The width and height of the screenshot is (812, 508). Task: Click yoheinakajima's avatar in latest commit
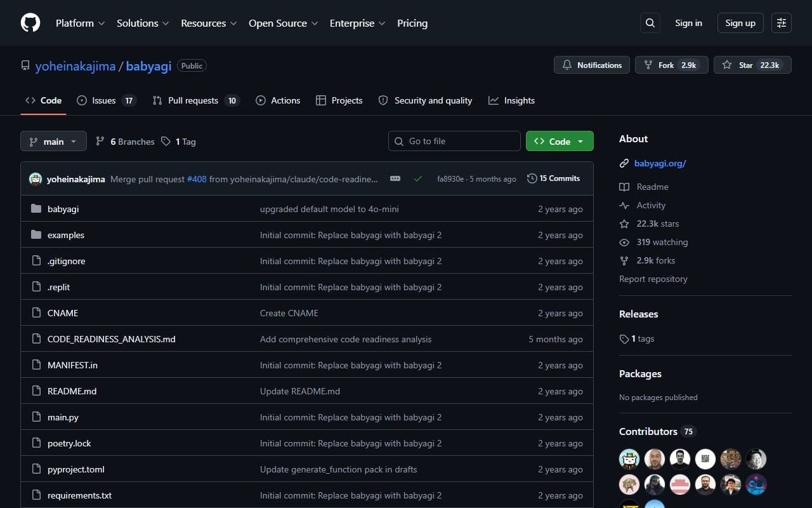click(x=36, y=179)
